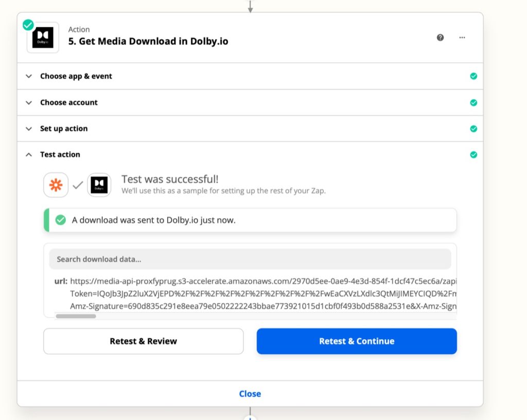Click the Close link

tap(250, 393)
